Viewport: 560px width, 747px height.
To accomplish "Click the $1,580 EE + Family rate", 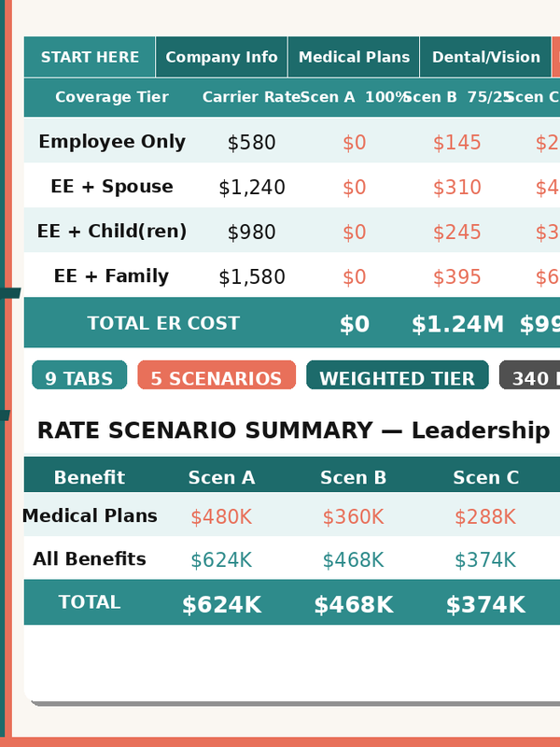I will (x=251, y=277).
